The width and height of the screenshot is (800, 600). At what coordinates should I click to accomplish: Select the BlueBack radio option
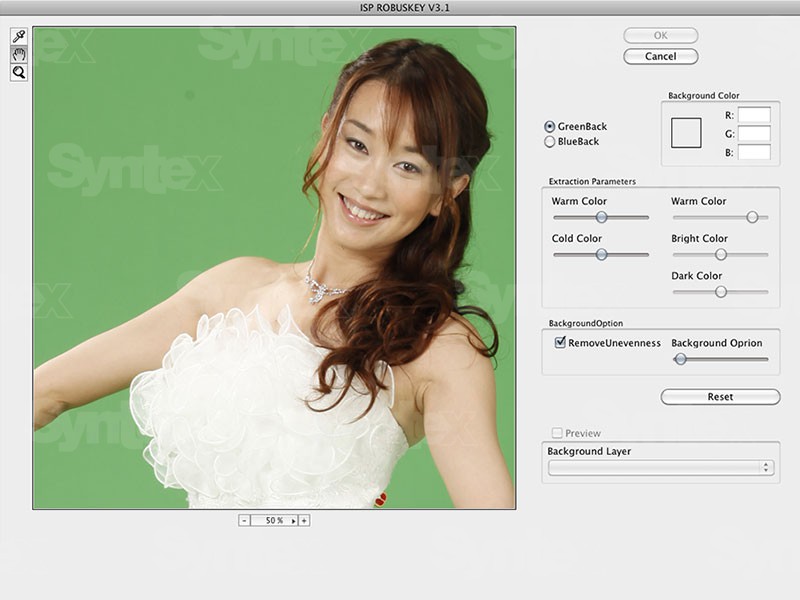click(550, 142)
